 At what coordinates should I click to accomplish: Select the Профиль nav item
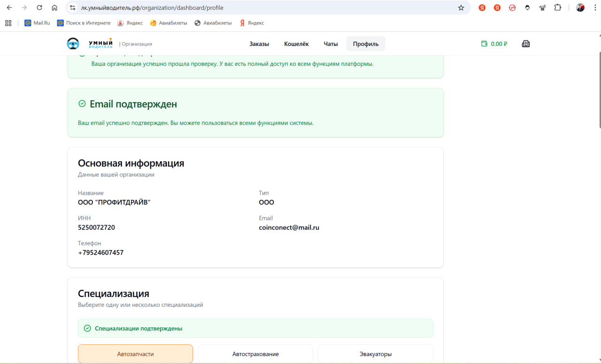coord(366,44)
